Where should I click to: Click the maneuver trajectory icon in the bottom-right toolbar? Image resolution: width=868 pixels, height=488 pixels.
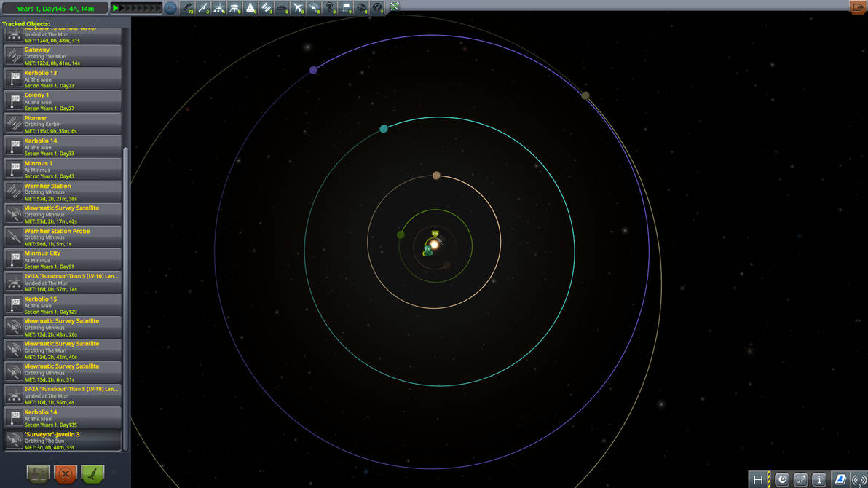[800, 480]
